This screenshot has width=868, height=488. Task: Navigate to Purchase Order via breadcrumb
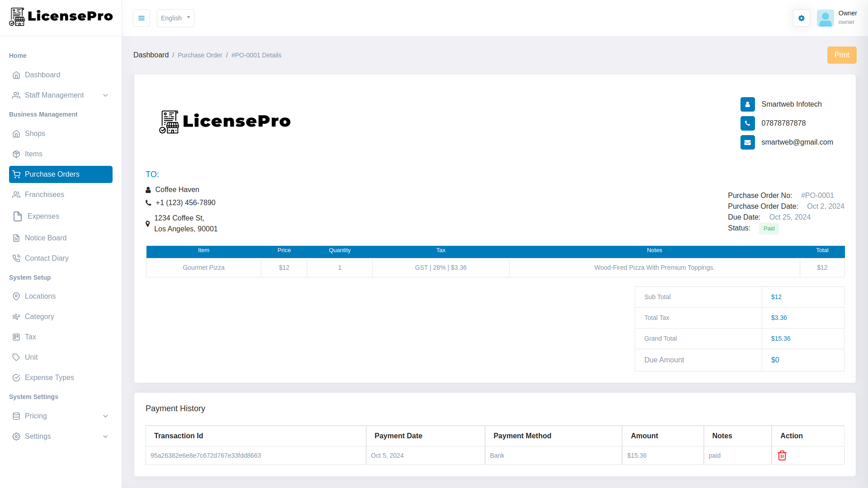(200, 55)
